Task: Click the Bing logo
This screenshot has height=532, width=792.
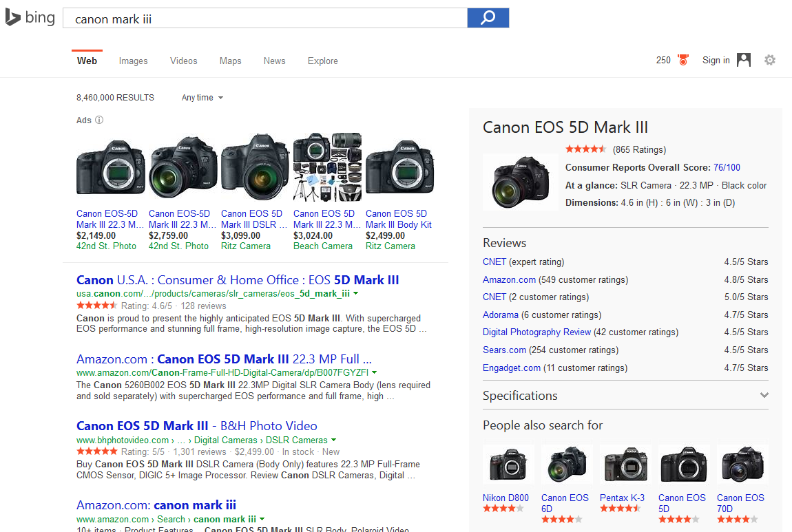Action: 30,18
